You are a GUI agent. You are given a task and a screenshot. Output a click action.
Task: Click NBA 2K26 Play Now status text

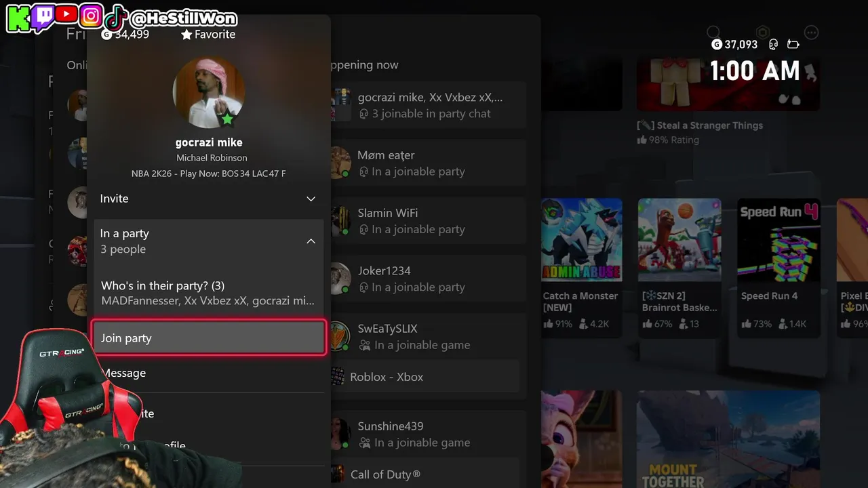208,174
